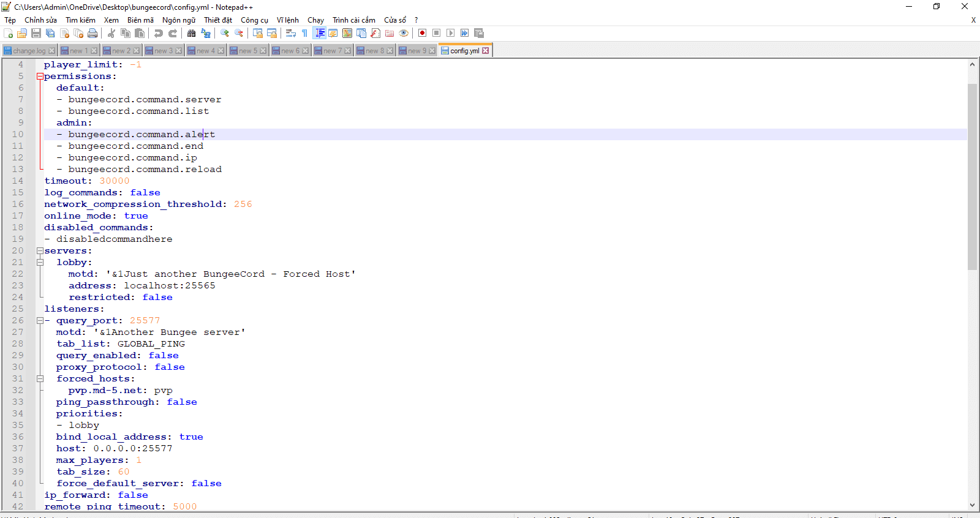The height and width of the screenshot is (518, 980).
Task: Close the config.yml tab
Action: point(486,51)
